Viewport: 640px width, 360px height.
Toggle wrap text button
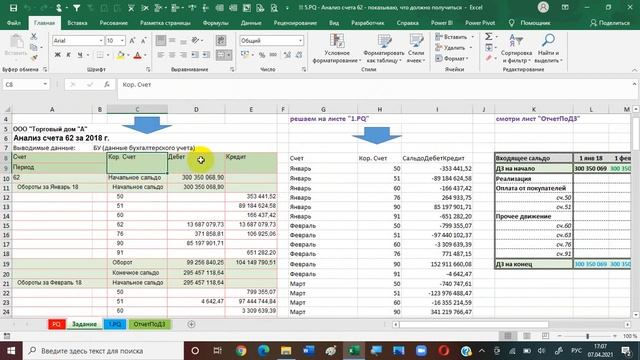point(221,40)
